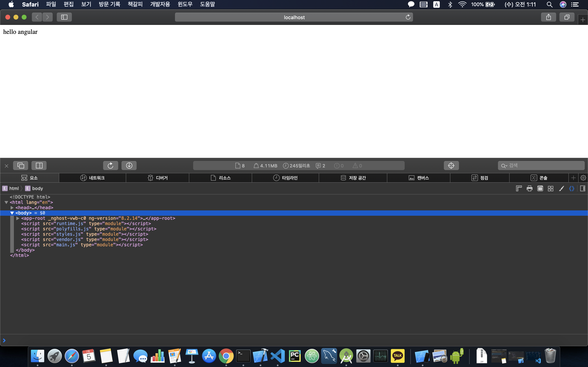This screenshot has width=588, height=367.
Task: Click the element selection crosshair icon
Action: pyautogui.click(x=451, y=166)
